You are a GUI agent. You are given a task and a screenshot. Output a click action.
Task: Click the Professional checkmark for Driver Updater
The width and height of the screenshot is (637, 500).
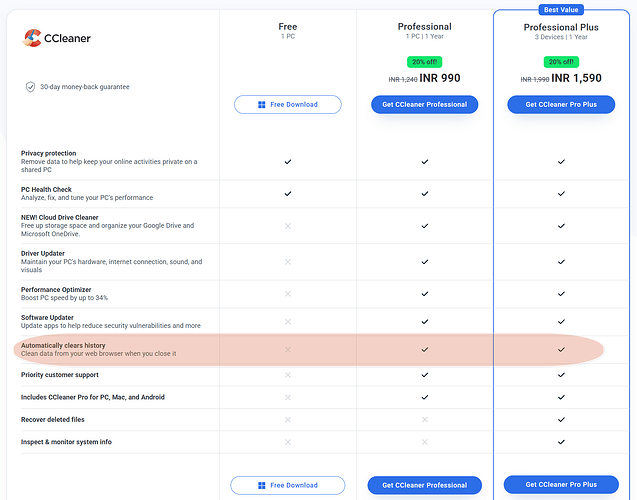click(x=424, y=263)
